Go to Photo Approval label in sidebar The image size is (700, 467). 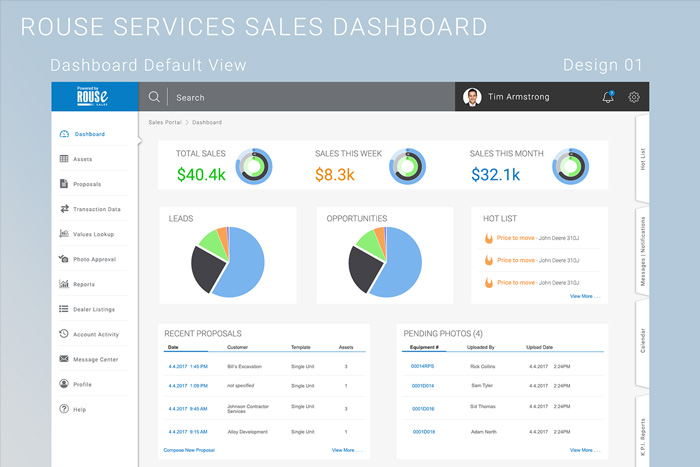click(x=95, y=259)
